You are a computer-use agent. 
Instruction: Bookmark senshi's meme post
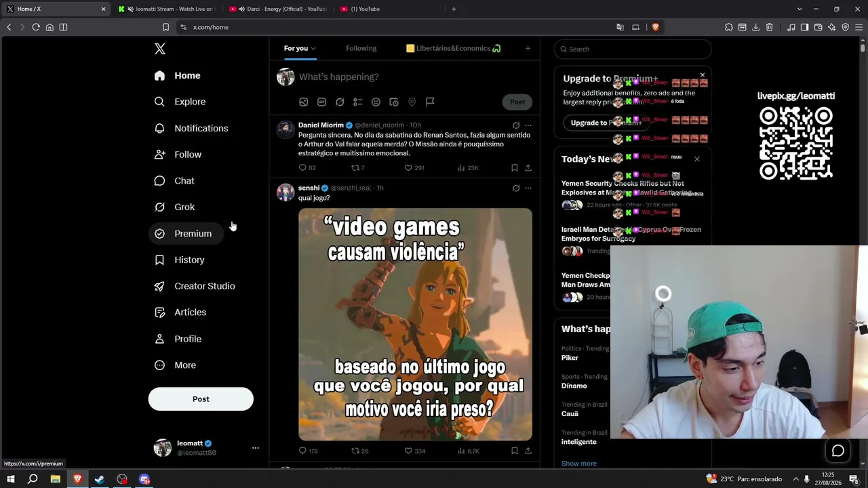[x=514, y=451]
